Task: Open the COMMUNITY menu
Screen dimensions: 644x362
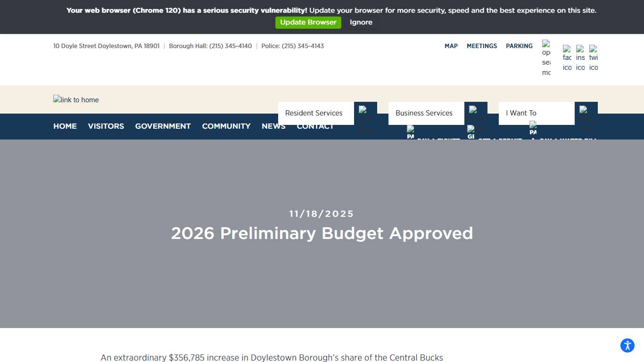Action: click(226, 126)
